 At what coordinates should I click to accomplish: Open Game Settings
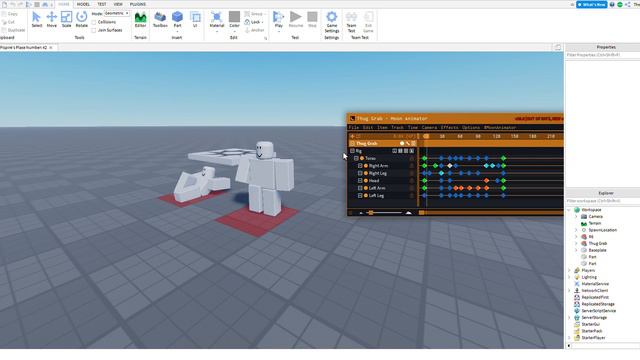[x=331, y=22]
